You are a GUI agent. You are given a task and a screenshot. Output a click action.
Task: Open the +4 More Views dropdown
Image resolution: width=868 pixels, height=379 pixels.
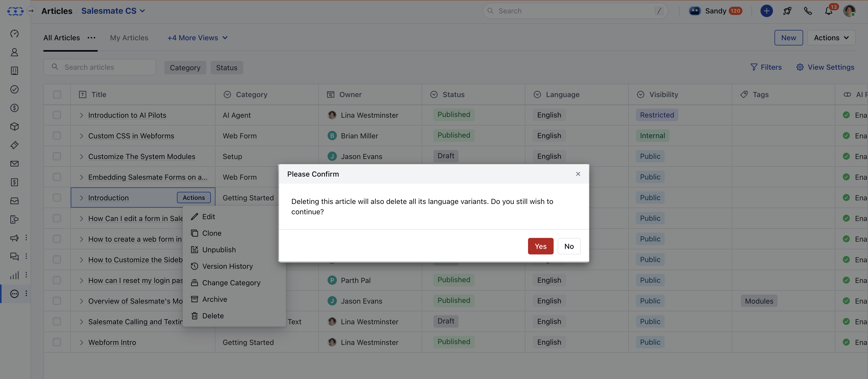[x=197, y=38]
